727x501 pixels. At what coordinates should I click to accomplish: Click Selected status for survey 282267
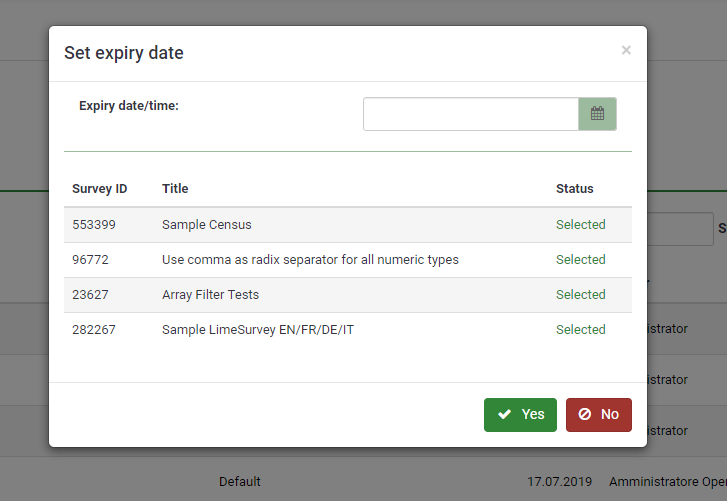click(580, 330)
